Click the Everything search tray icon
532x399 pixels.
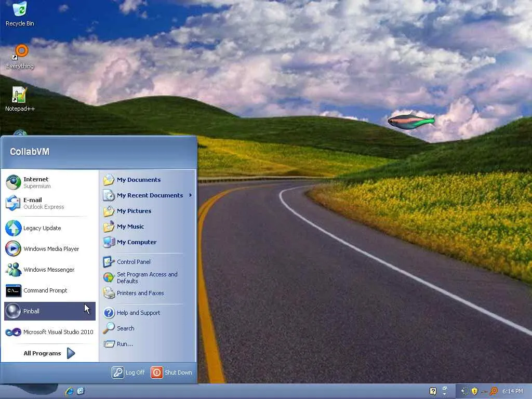coord(494,391)
